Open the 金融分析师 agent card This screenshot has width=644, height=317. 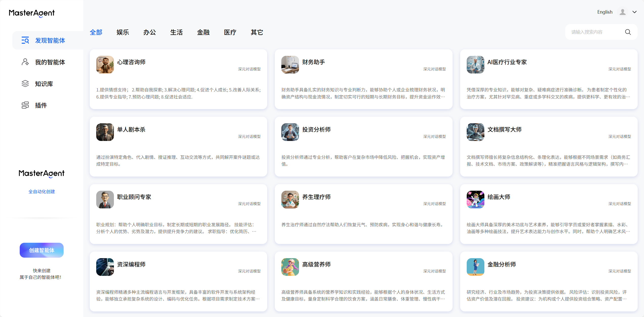(549, 281)
